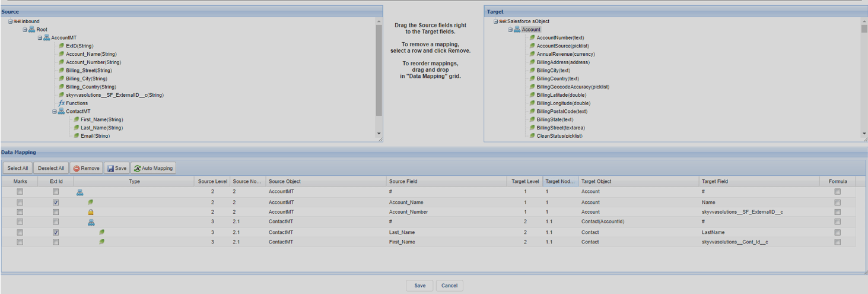This screenshot has width=868, height=294.
Task: Collapse the AccountMT node in Source tree
Action: point(40,38)
